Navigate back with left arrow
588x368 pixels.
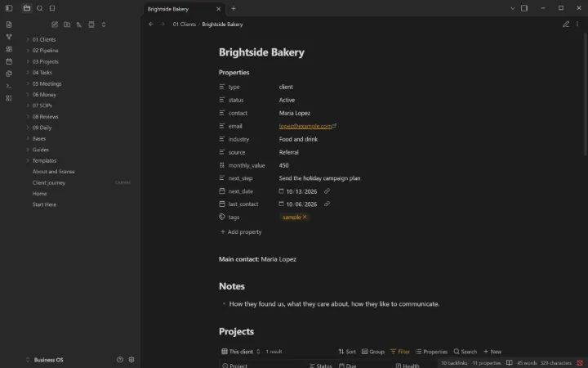click(151, 24)
